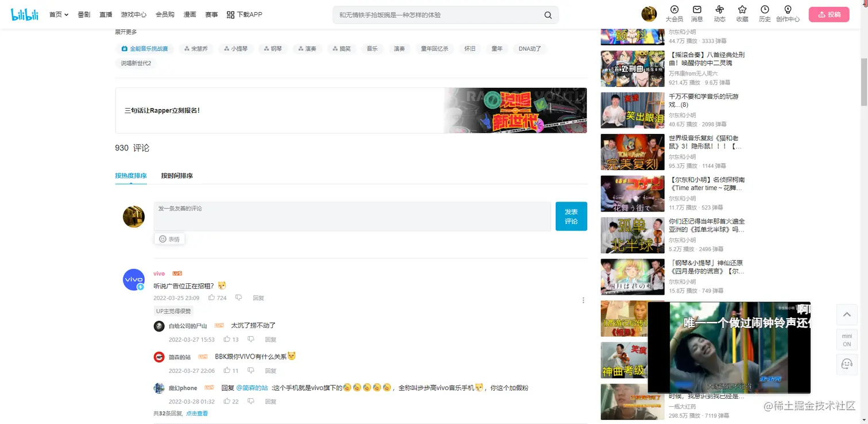Image resolution: width=868 pixels, height=424 pixels.
Task: Check watch 历史 history
Action: (x=764, y=14)
